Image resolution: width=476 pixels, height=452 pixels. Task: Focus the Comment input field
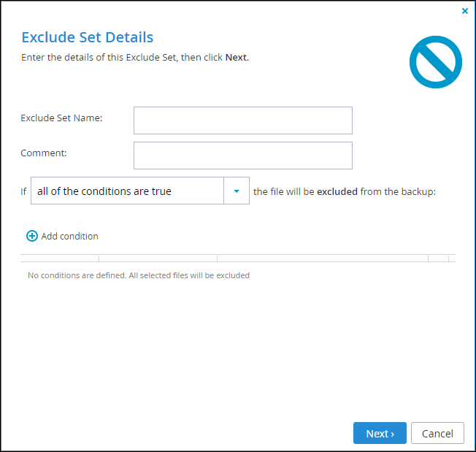tap(243, 156)
